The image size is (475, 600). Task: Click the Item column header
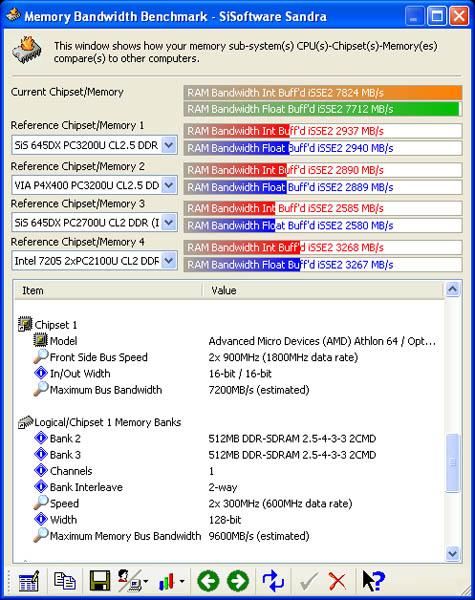tap(108, 290)
